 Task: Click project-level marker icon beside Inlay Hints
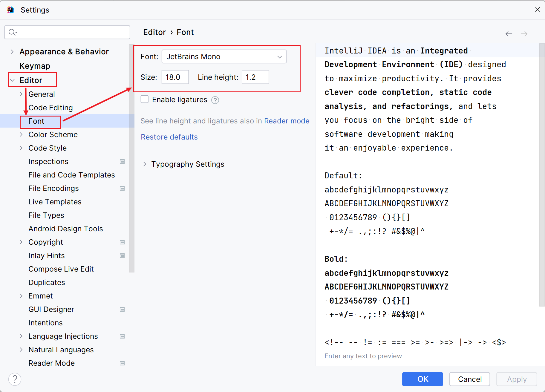pos(122,255)
